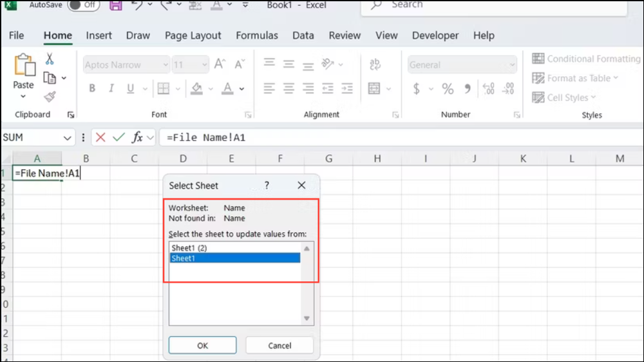The width and height of the screenshot is (644, 362).
Task: Switch to the Insert tab
Action: pyautogui.click(x=99, y=35)
